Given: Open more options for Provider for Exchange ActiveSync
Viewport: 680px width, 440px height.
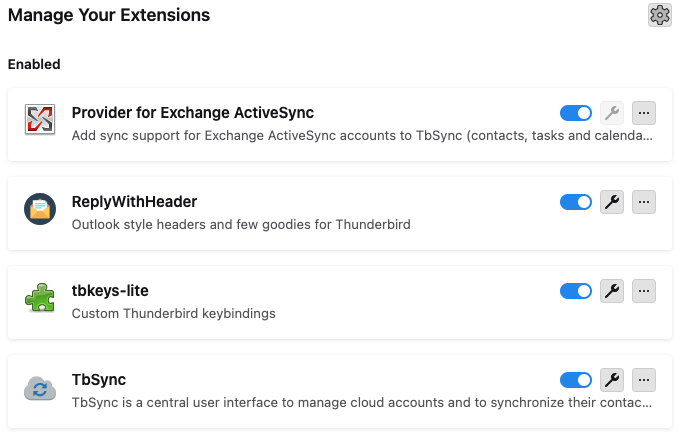Looking at the screenshot, I should (x=644, y=113).
